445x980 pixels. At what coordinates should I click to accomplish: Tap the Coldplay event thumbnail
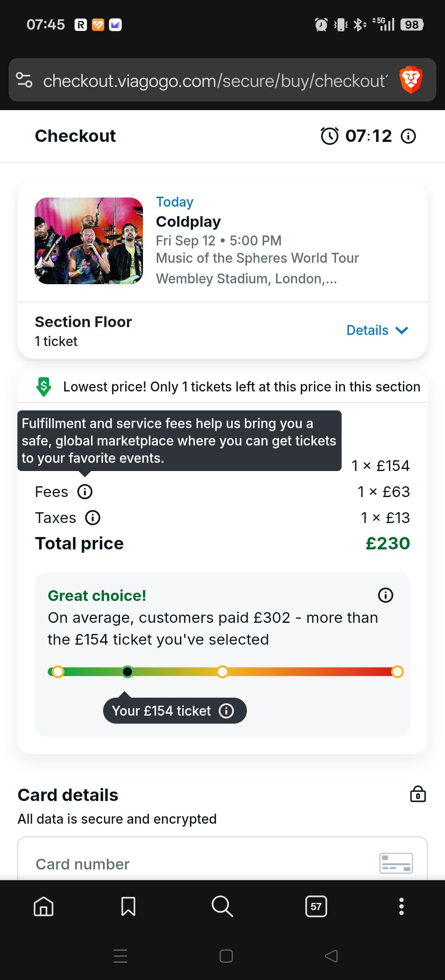(89, 241)
